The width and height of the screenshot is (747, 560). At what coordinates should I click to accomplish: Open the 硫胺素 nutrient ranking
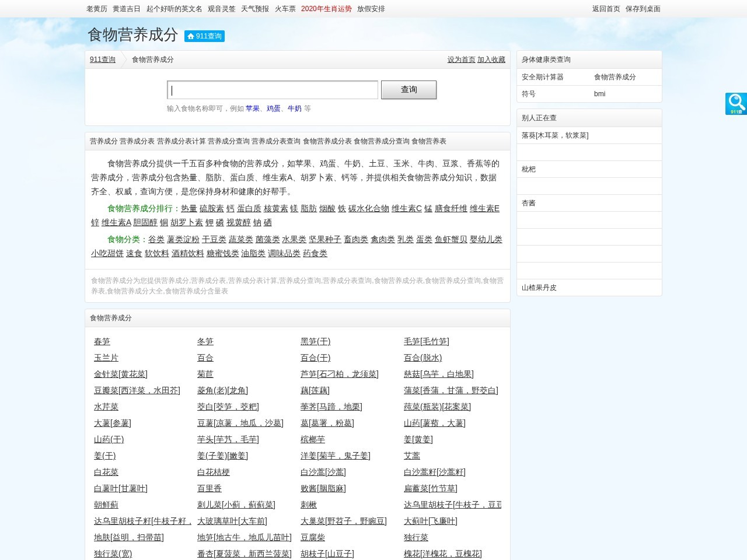tap(212, 208)
